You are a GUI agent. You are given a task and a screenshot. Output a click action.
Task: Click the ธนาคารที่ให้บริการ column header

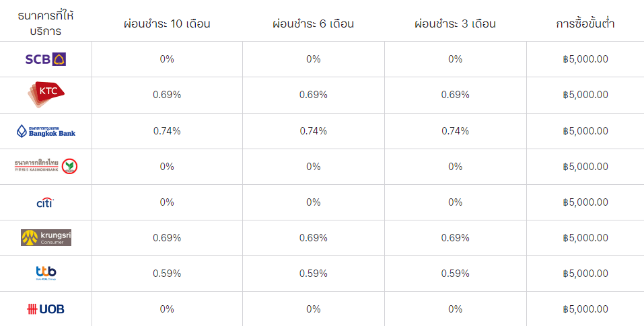pos(46,23)
